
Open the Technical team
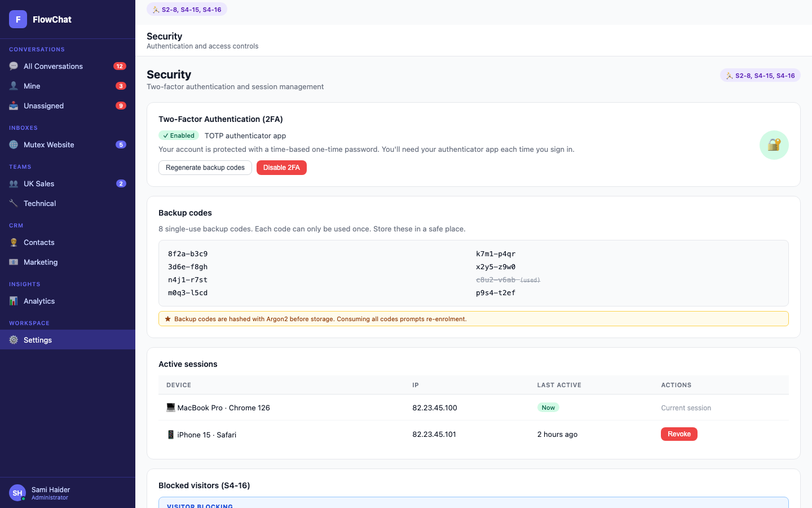(68, 203)
